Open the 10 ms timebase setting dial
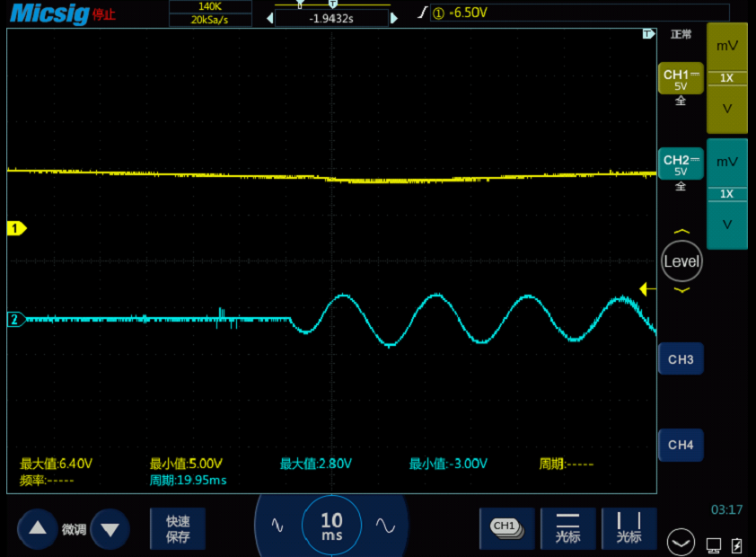The height and width of the screenshot is (557, 756). (331, 526)
